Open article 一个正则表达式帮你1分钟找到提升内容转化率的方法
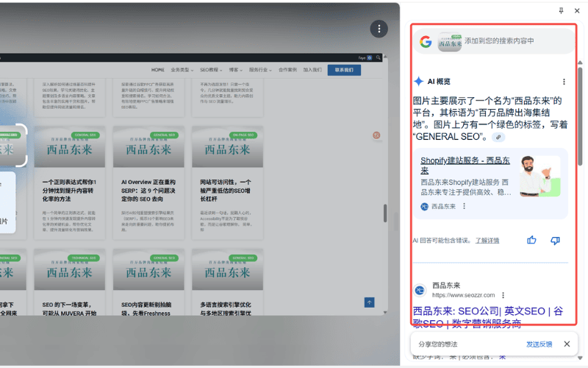This screenshot has width=588, height=368. [x=69, y=191]
